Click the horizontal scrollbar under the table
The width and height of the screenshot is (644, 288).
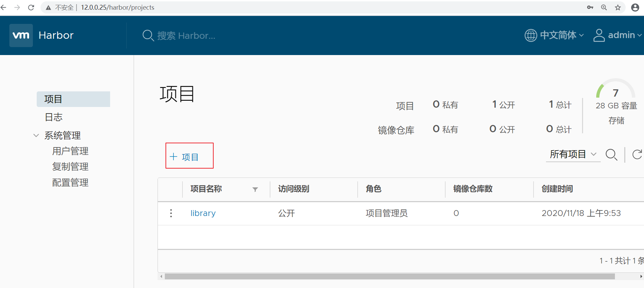click(390, 277)
